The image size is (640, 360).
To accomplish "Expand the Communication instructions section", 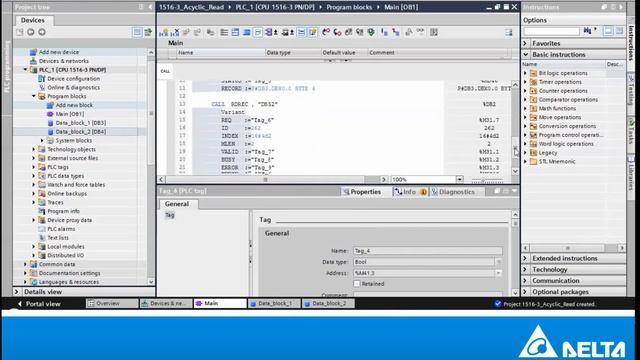I will 526,281.
